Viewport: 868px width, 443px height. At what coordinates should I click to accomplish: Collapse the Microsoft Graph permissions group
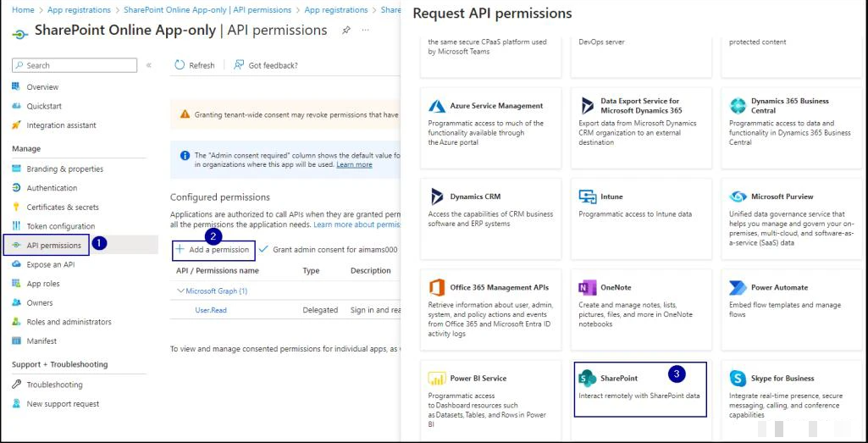click(x=180, y=291)
